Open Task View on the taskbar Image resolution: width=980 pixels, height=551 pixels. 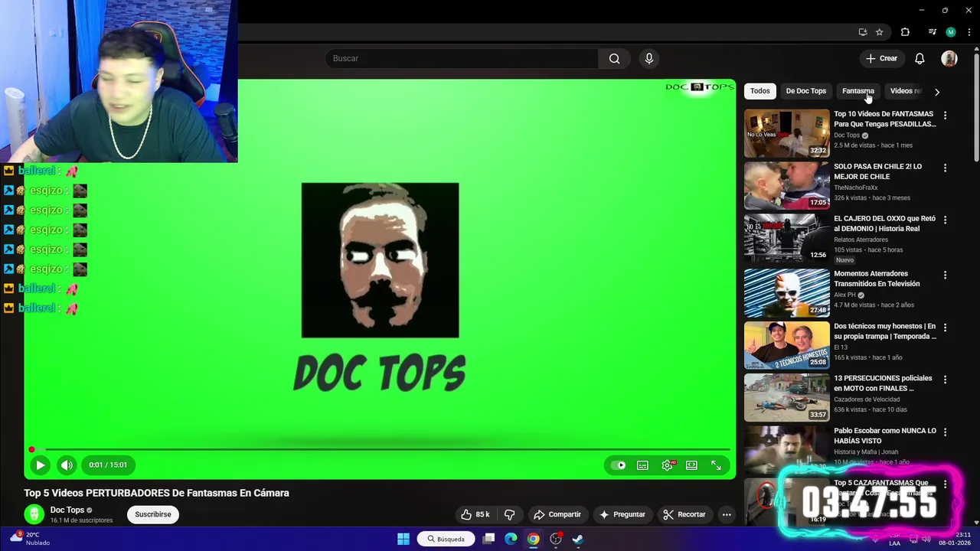click(488, 539)
